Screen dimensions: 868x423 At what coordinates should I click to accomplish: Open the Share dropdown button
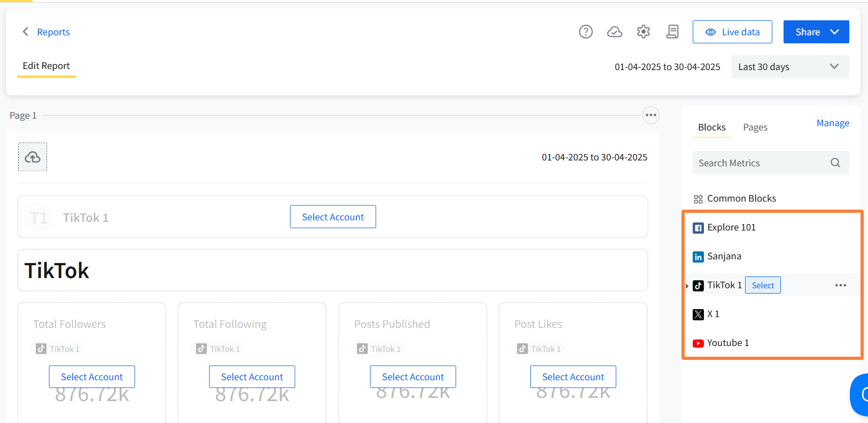click(x=816, y=32)
